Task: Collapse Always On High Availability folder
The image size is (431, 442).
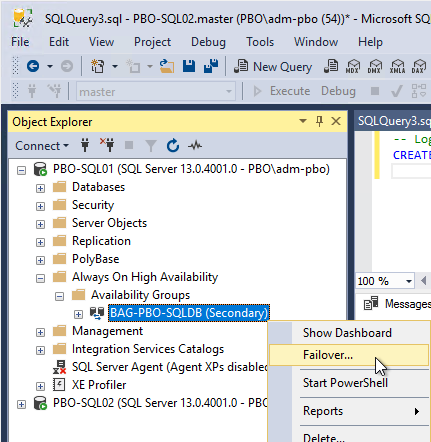Action: click(40, 278)
